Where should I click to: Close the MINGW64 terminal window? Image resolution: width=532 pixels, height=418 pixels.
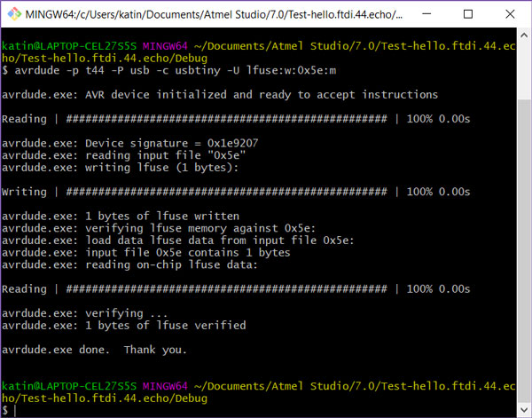point(510,14)
